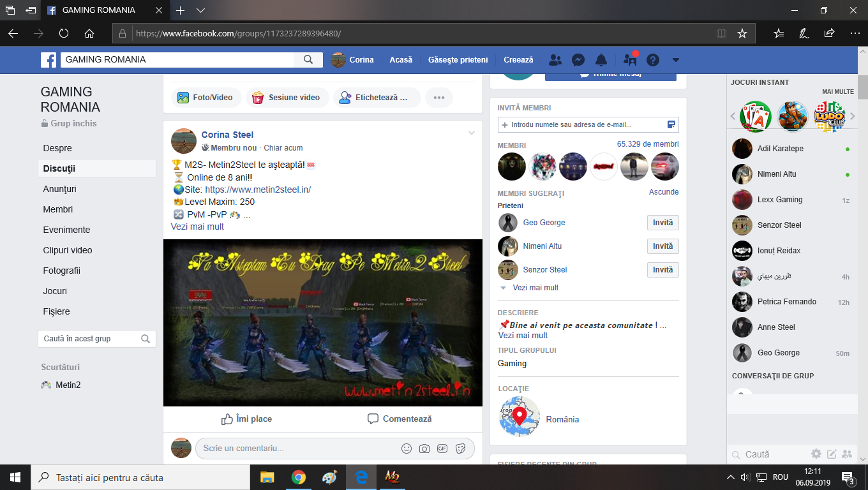Select Discuții in the group sidebar

[x=97, y=168]
